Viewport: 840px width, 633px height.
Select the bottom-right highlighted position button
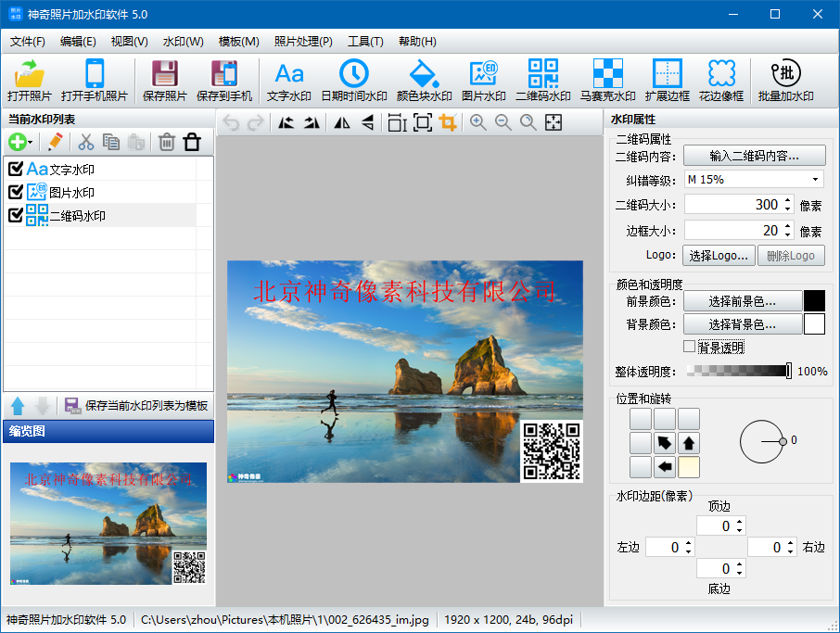(x=689, y=467)
